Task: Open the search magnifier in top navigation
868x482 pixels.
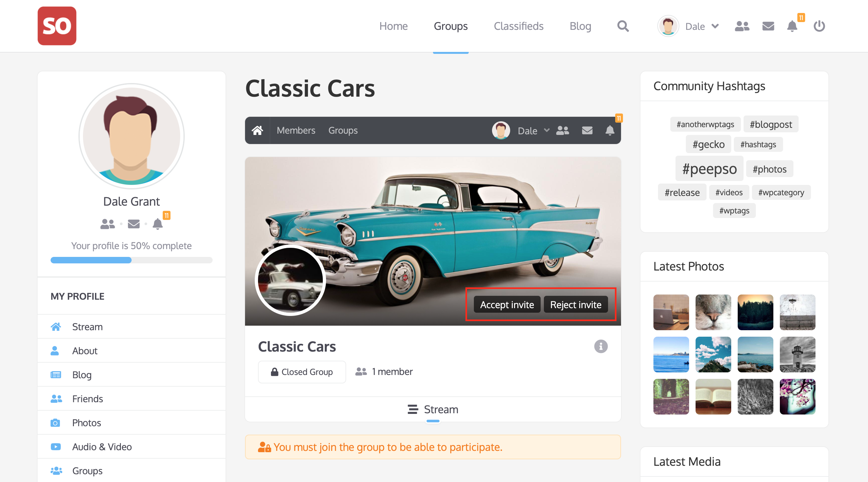Action: [623, 26]
